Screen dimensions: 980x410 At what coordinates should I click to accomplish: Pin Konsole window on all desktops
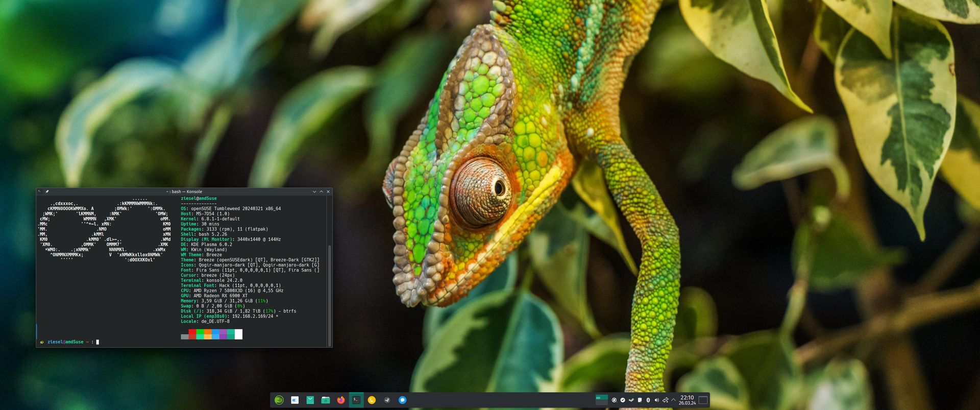(47, 192)
